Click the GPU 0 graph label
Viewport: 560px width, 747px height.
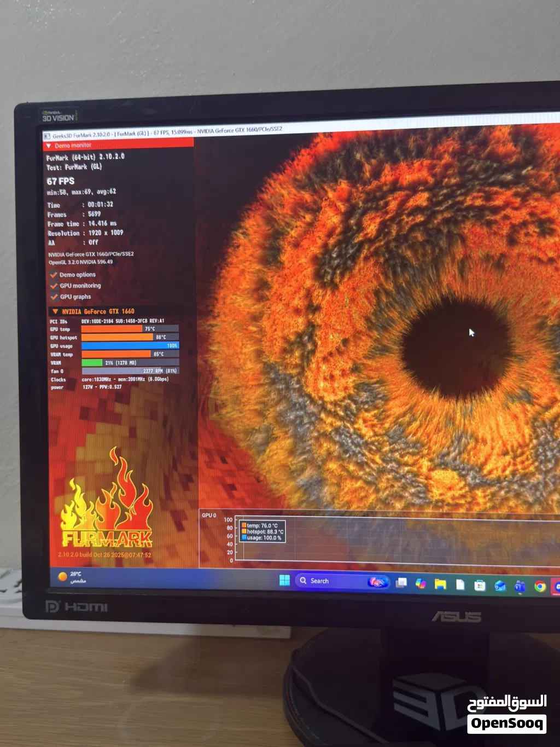pyautogui.click(x=209, y=516)
